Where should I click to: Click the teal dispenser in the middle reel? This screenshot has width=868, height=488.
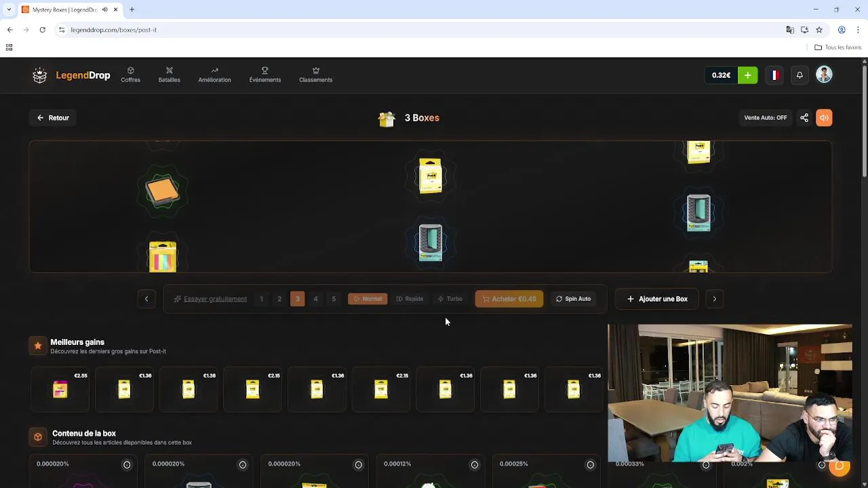(x=431, y=243)
